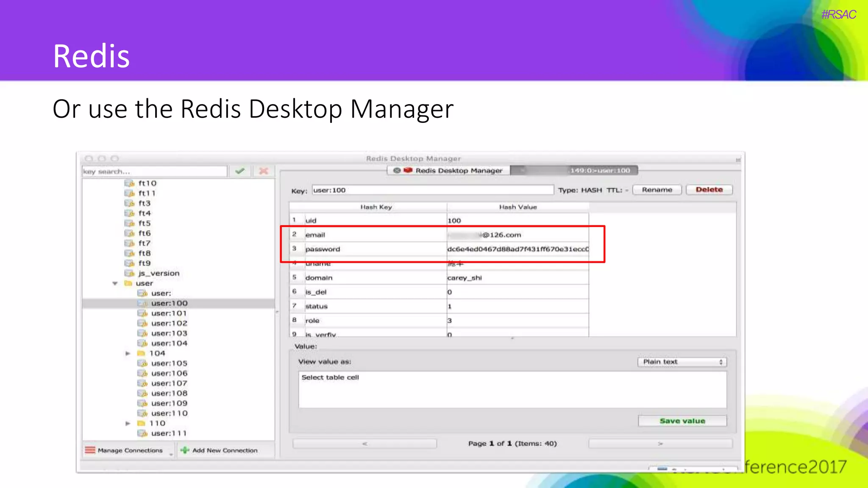868x488 pixels.
Task: Select user:108 in the key tree
Action: 169,393
